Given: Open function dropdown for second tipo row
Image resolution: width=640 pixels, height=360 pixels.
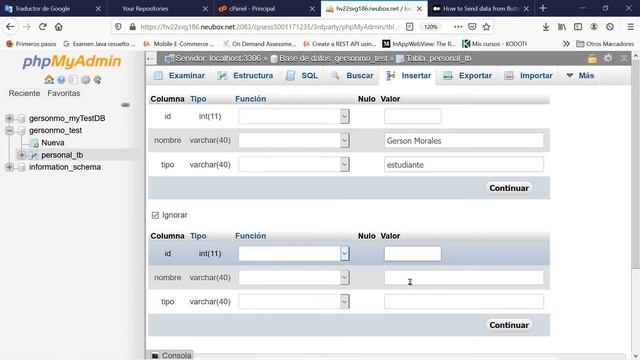Looking at the screenshot, I should click(x=294, y=302).
